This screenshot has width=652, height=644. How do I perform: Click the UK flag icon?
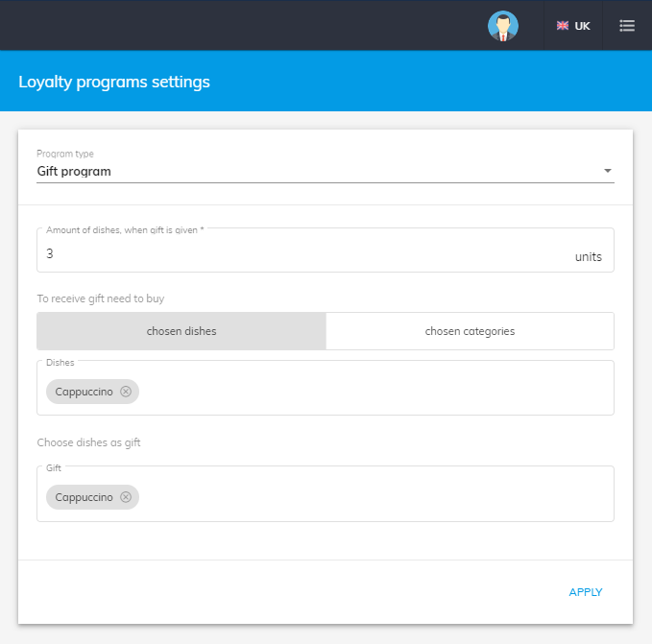pos(563,26)
